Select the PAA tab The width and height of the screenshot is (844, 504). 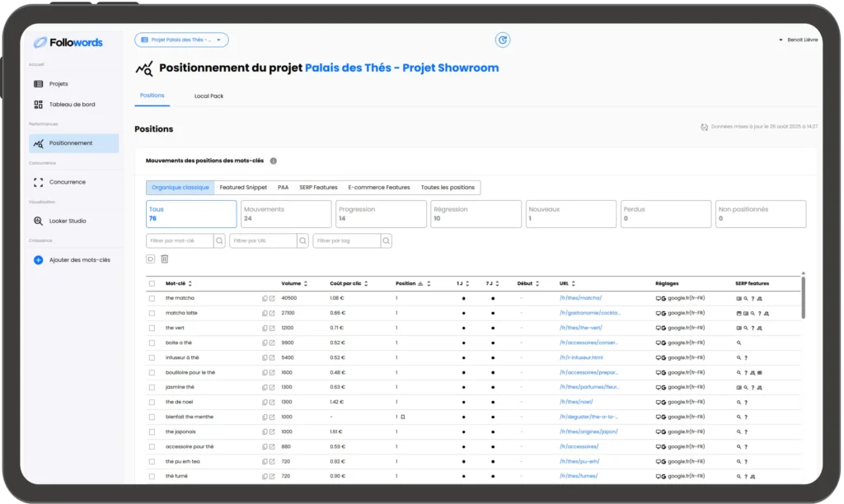(x=284, y=188)
